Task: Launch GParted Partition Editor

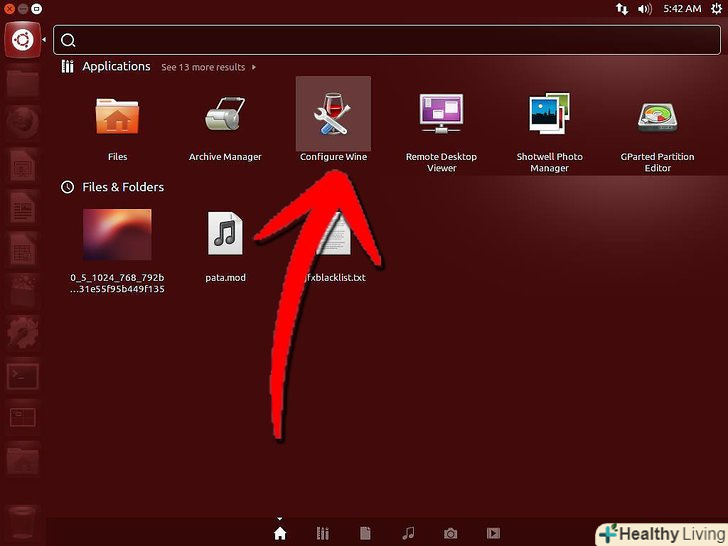Action: 657,117
